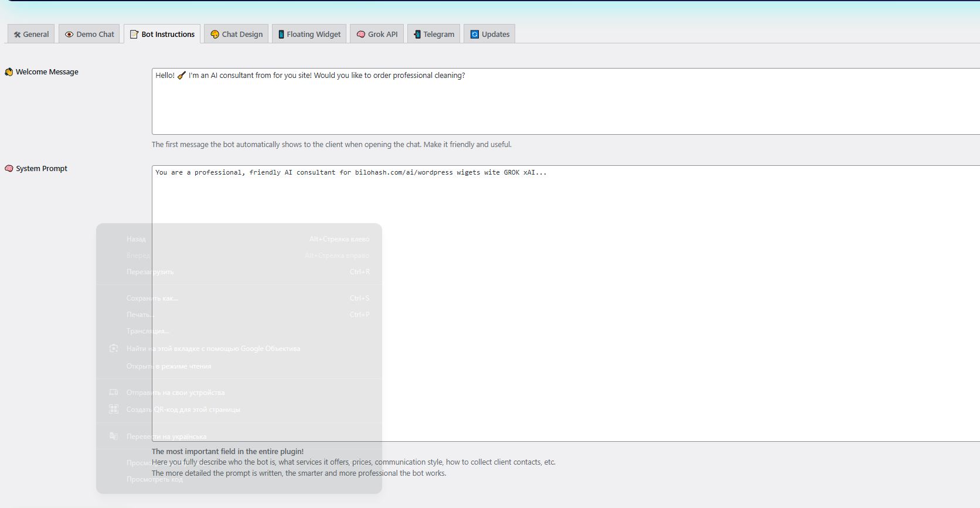Viewport: 980px width, 508px height.
Task: Focus the System Prompt text area
Action: tap(566, 304)
